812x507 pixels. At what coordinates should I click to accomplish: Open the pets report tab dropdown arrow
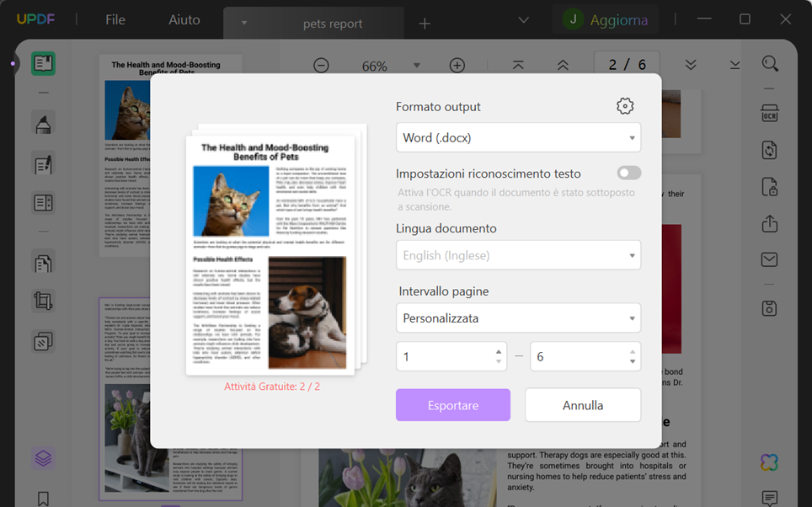(244, 24)
